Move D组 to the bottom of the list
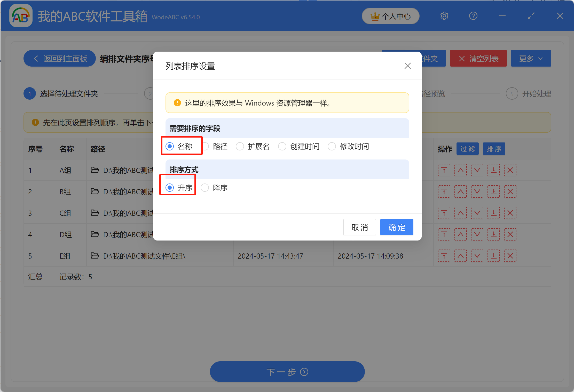574x392 pixels. point(493,234)
